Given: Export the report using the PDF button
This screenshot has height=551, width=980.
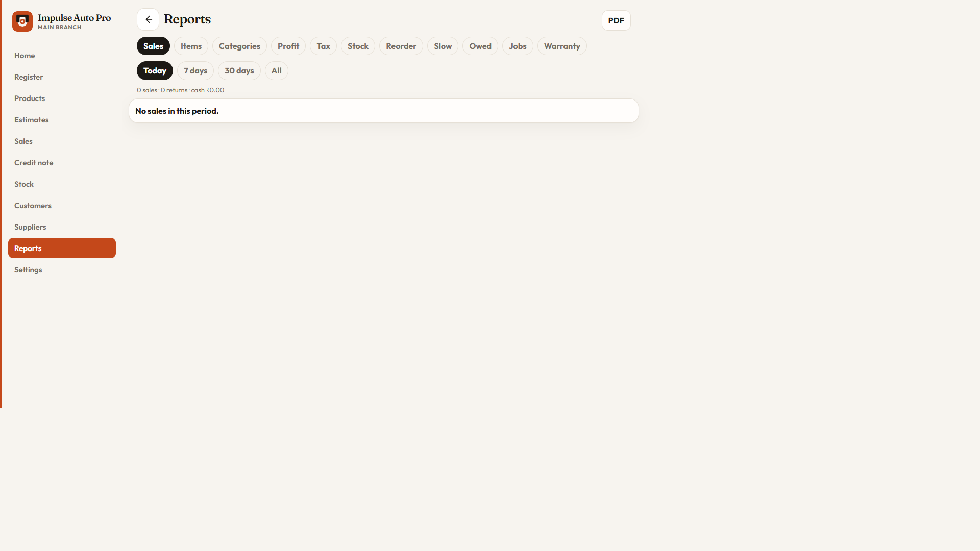Looking at the screenshot, I should click(x=616, y=20).
